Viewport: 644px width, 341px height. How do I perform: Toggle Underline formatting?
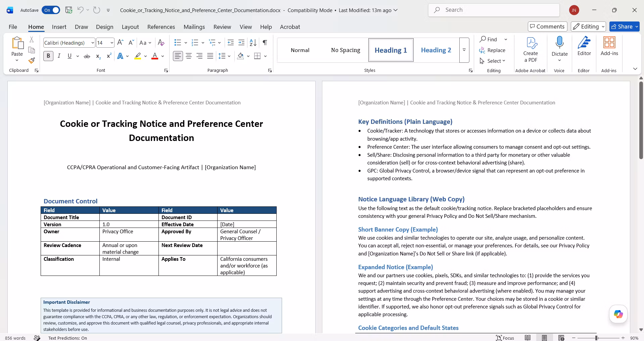pyautogui.click(x=70, y=56)
